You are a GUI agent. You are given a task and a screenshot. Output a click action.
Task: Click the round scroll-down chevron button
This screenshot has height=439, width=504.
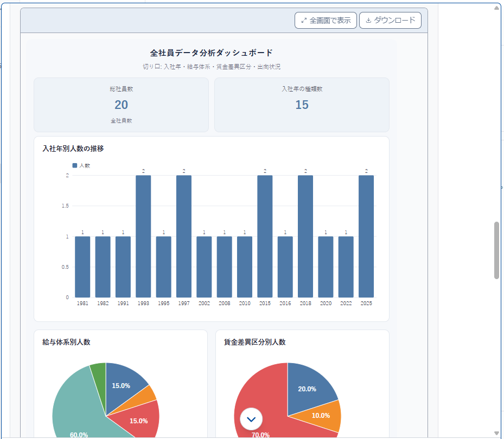point(251,419)
